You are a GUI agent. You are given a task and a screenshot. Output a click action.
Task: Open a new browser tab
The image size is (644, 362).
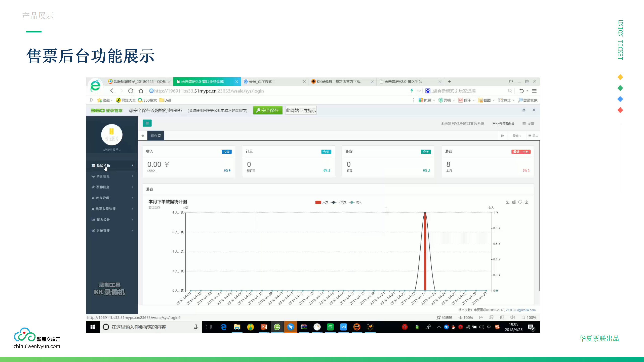coord(449,81)
